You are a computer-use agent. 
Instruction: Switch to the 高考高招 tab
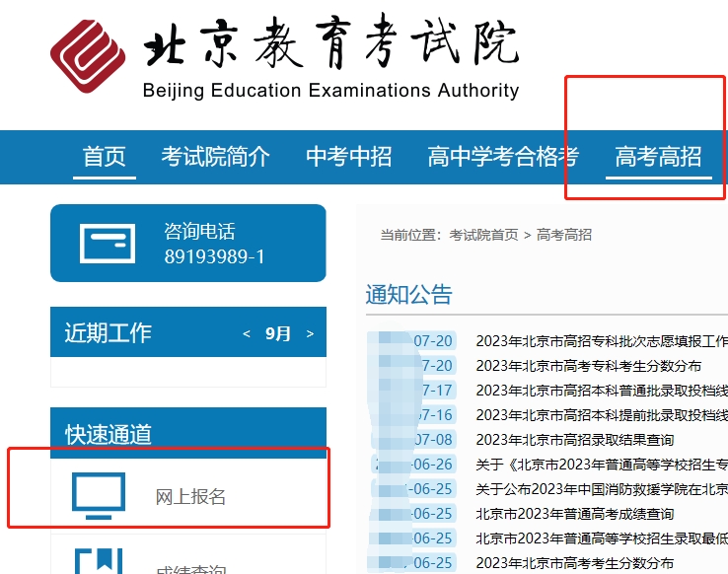[658, 156]
